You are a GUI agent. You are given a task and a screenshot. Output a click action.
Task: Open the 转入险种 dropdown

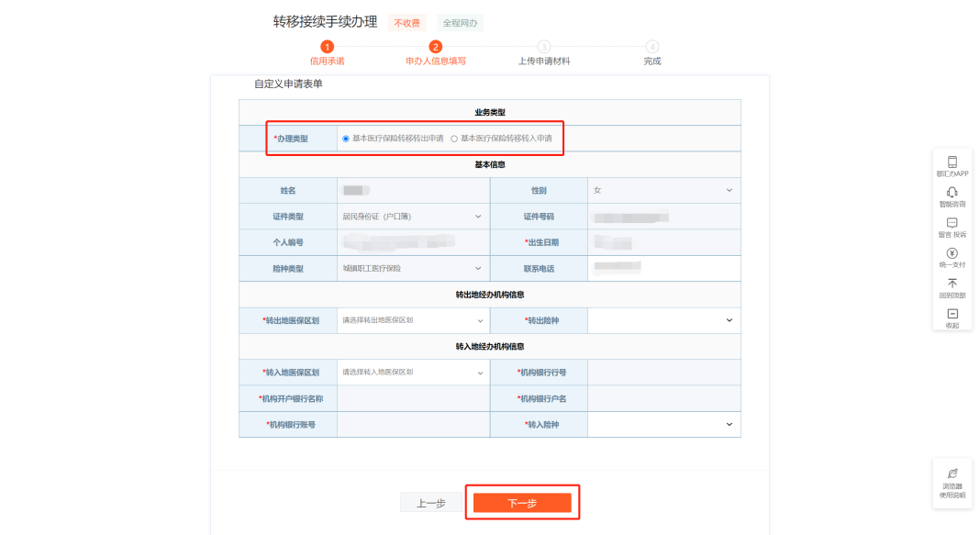click(663, 424)
